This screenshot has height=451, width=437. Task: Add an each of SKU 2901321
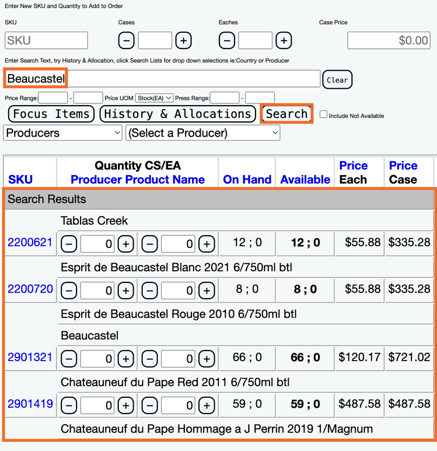tap(207, 359)
